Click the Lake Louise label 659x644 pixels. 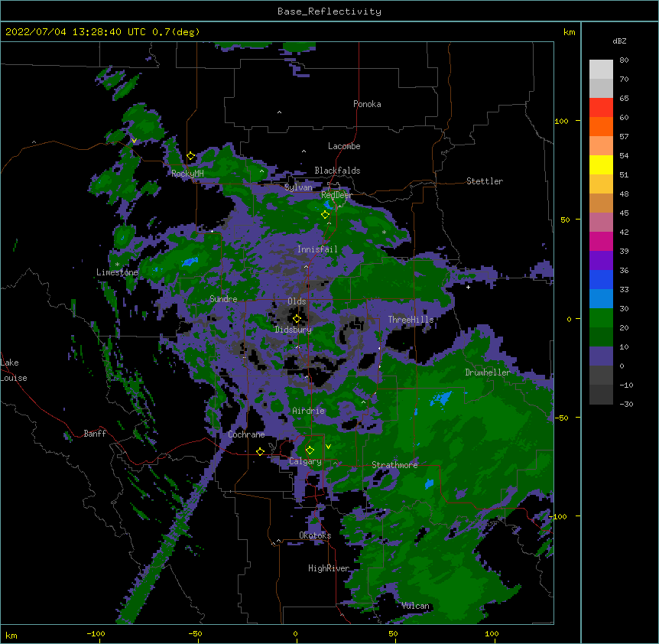pyautogui.click(x=14, y=370)
